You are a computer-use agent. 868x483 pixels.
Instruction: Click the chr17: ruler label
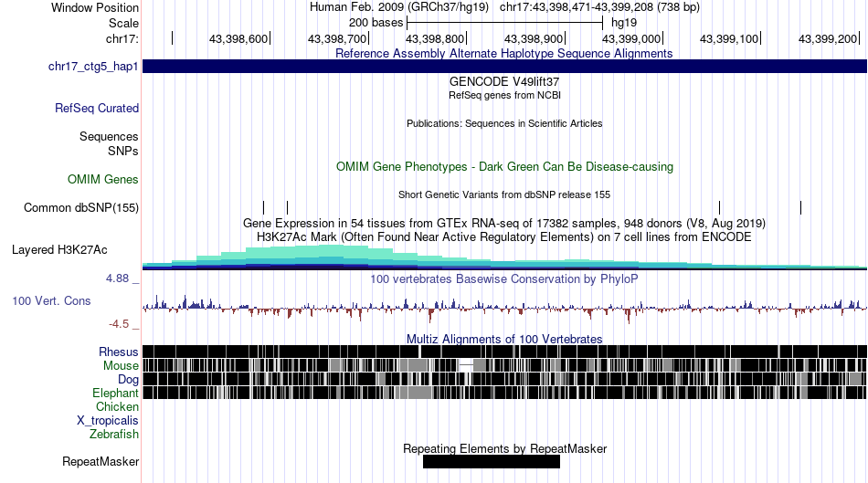pyautogui.click(x=122, y=38)
